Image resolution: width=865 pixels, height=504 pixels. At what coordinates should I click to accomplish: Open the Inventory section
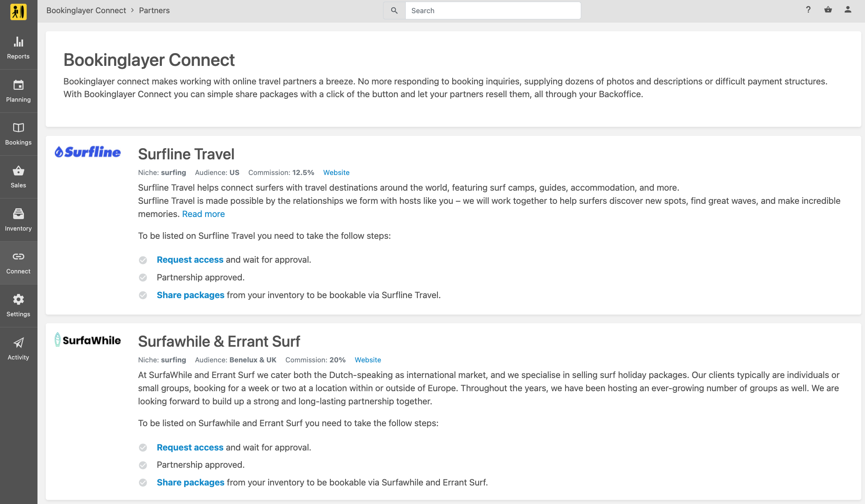tap(19, 220)
